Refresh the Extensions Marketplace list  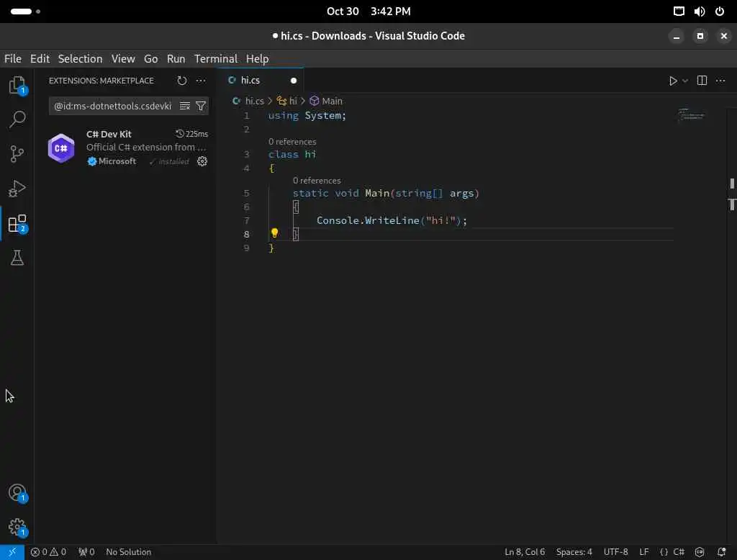[x=182, y=81]
